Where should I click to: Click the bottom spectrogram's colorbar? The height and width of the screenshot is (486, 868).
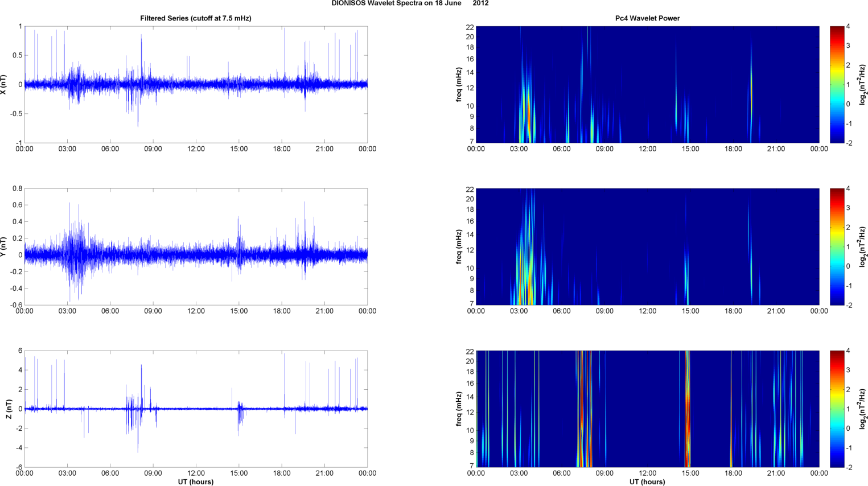[x=837, y=409]
